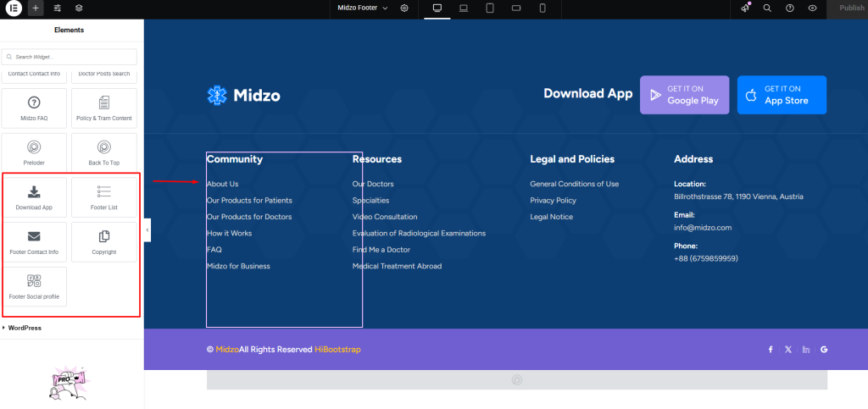Select the Preloder widget
Image resolution: width=868 pixels, height=409 pixels.
[x=34, y=152]
